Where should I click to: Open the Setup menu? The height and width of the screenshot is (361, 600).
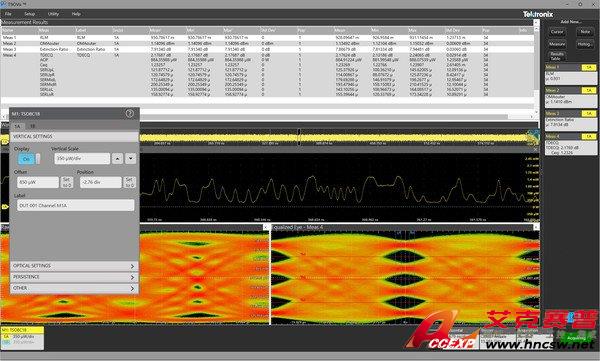tap(29, 14)
